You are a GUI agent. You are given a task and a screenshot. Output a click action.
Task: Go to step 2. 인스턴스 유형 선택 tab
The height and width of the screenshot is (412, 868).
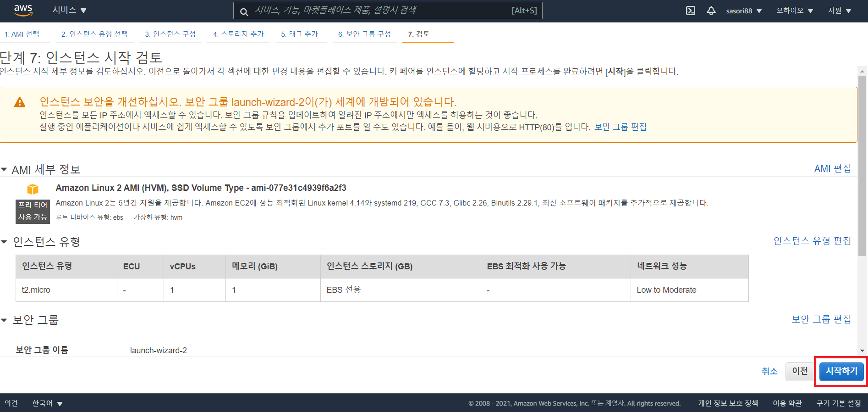pos(94,34)
